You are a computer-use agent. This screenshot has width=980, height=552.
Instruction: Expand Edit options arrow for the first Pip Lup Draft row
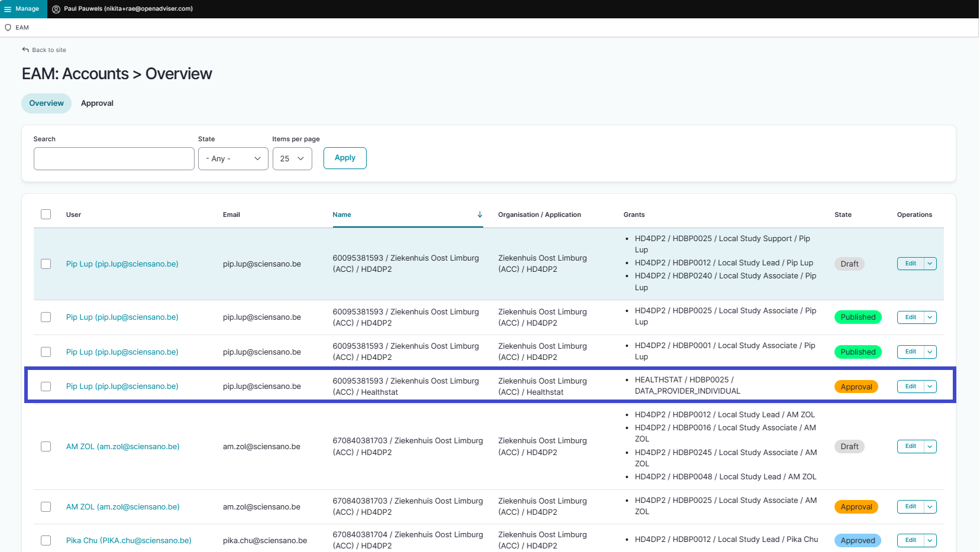pyautogui.click(x=930, y=264)
